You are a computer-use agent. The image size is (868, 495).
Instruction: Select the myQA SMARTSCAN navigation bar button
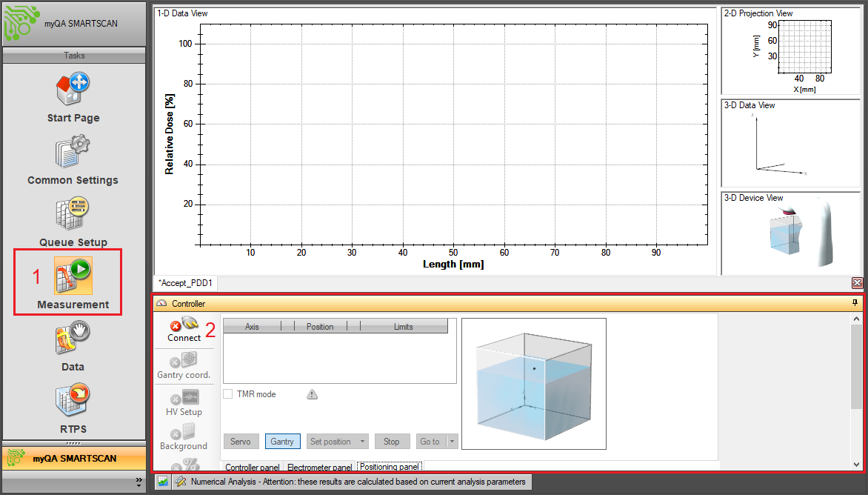coord(74,459)
